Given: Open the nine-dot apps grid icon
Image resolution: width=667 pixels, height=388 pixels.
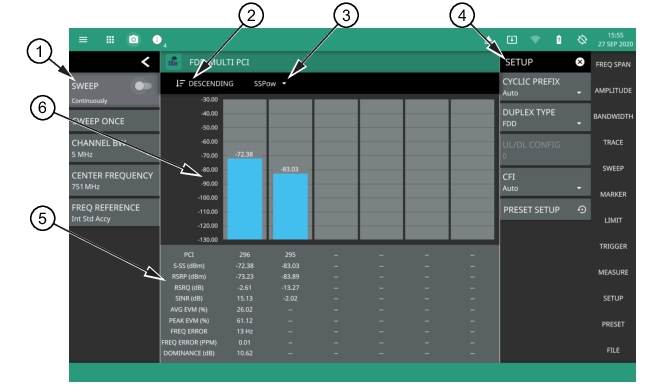Looking at the screenshot, I should tap(110, 40).
